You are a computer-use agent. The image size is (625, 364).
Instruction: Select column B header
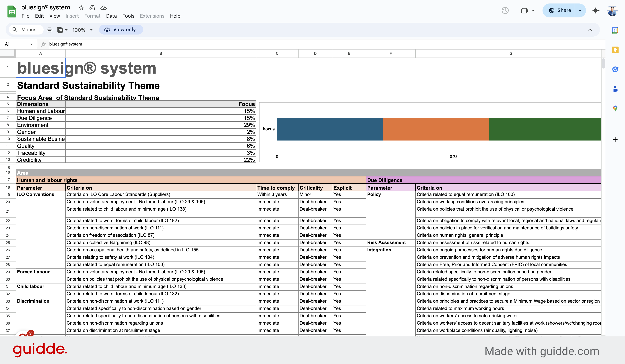coord(161,53)
